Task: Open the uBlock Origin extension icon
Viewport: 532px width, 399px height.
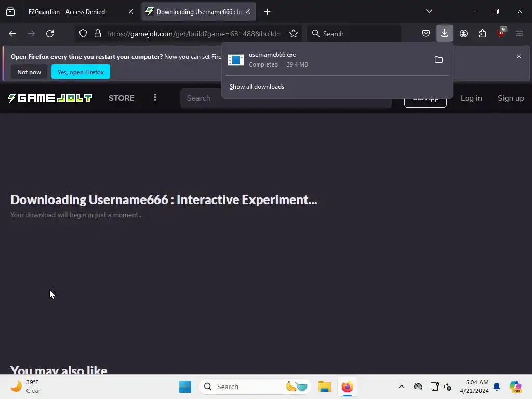Action: (x=501, y=33)
